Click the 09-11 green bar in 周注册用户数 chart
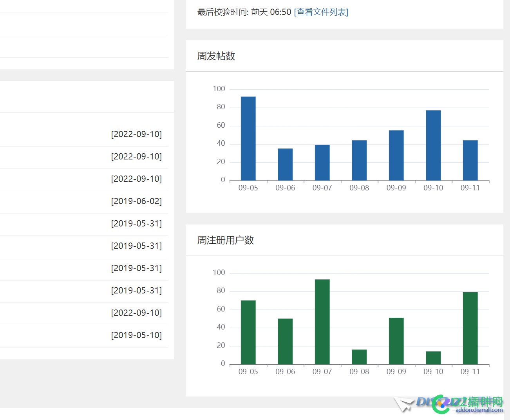 (470, 328)
